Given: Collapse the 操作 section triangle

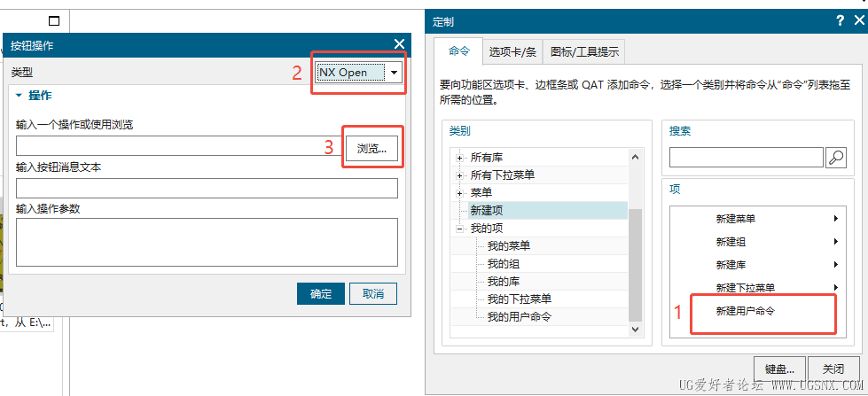Looking at the screenshot, I should click(20, 96).
